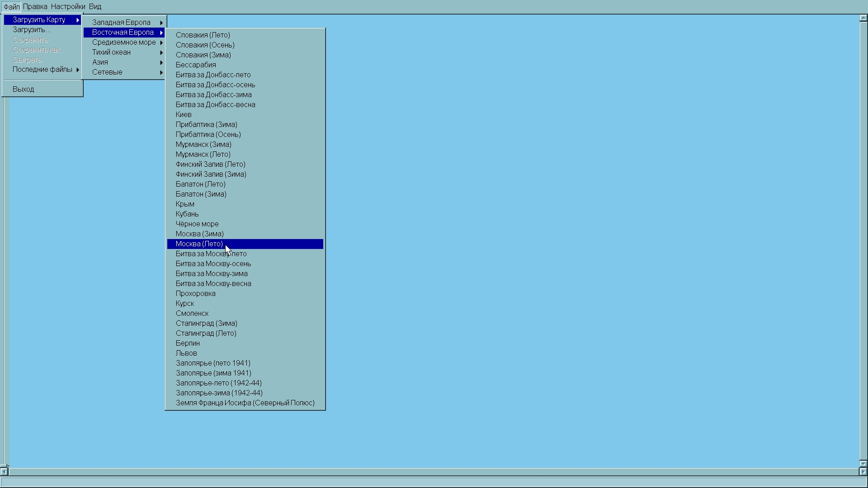Open the Вид menu
This screenshot has height=488, width=868.
[95, 6]
